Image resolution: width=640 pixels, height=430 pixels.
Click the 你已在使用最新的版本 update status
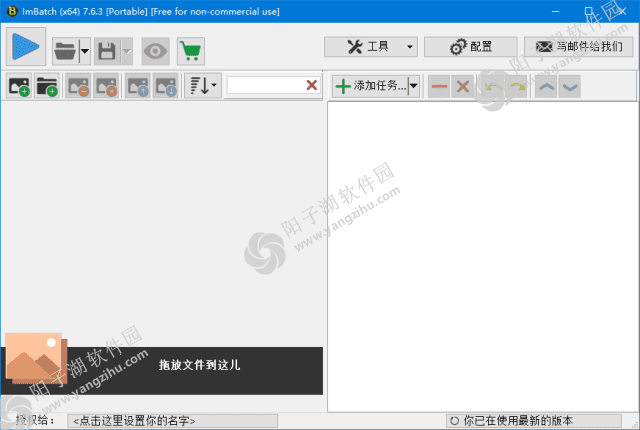click(x=533, y=421)
